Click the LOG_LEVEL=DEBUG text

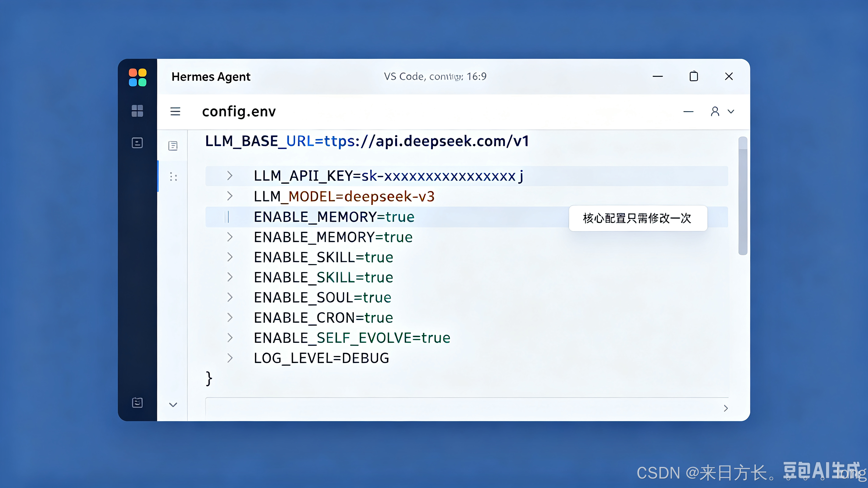tap(322, 358)
